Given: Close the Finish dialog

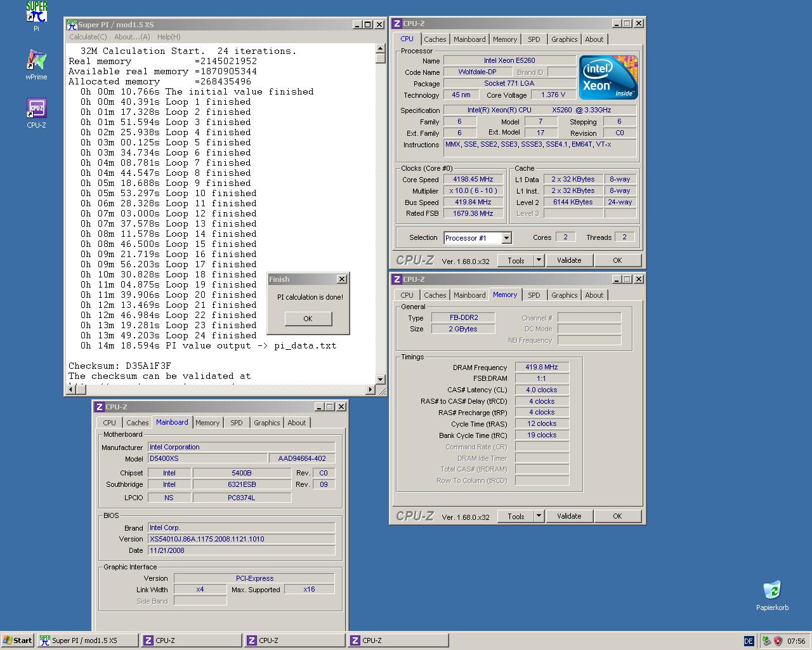Looking at the screenshot, I should (x=342, y=279).
